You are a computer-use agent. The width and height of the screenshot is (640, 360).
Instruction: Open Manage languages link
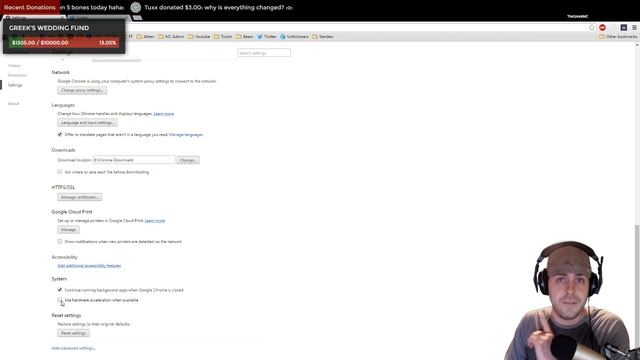pyautogui.click(x=186, y=134)
